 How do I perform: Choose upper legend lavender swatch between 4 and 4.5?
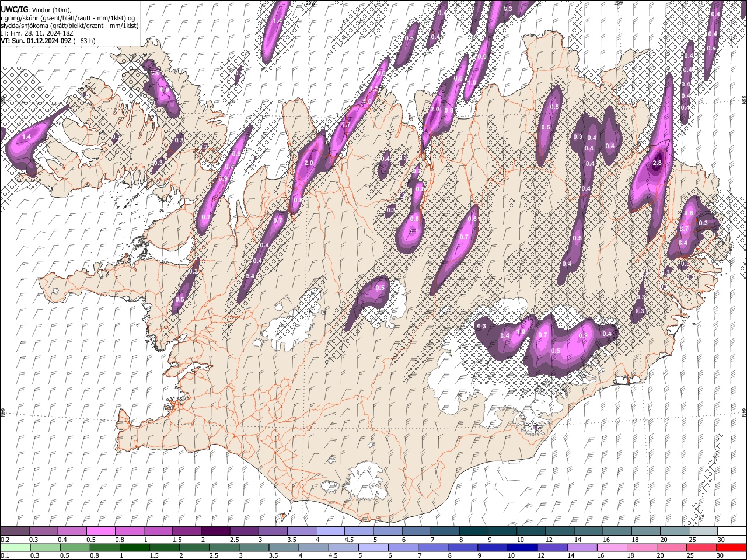click(330, 531)
